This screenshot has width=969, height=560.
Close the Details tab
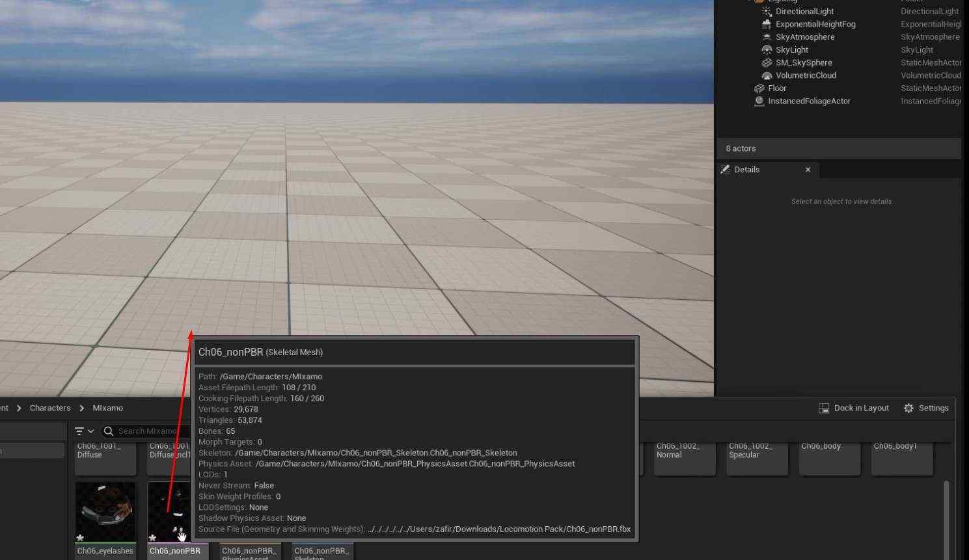pos(808,170)
